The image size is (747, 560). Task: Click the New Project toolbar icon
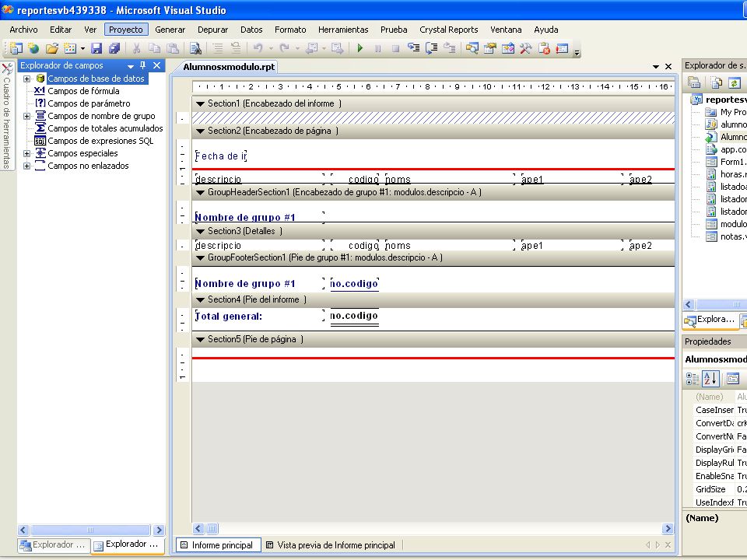(x=16, y=48)
